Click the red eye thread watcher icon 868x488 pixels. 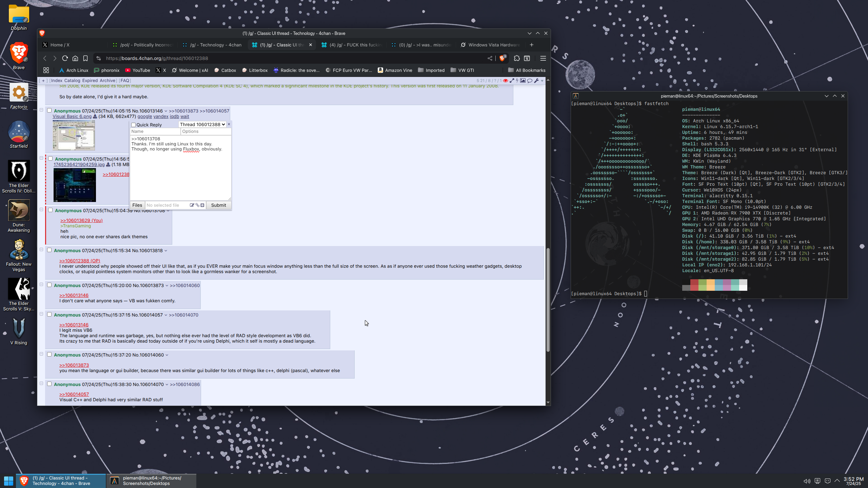tap(506, 81)
